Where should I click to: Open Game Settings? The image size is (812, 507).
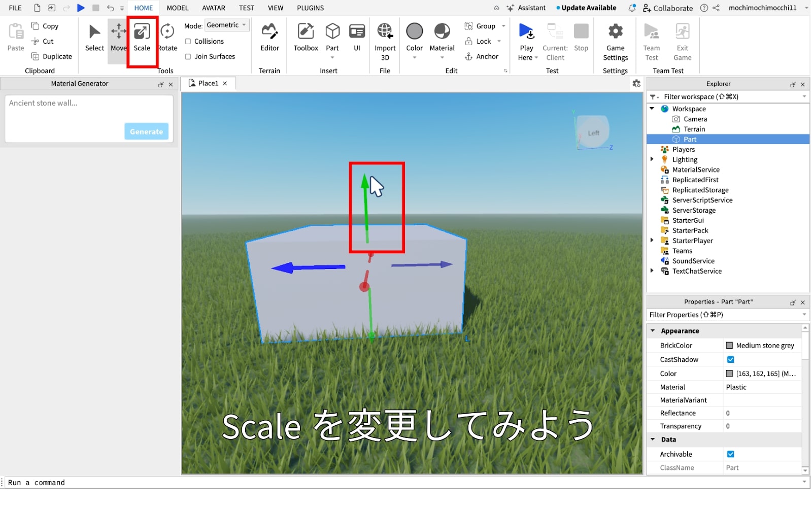click(615, 38)
